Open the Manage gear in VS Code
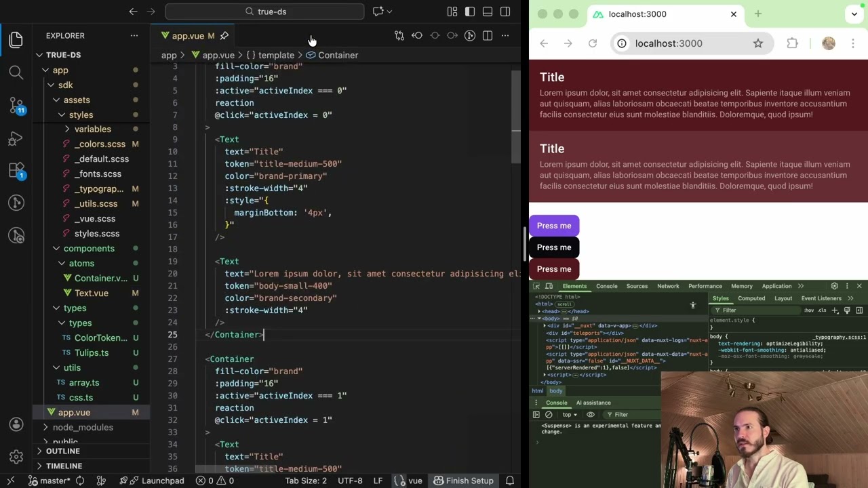 point(16,457)
